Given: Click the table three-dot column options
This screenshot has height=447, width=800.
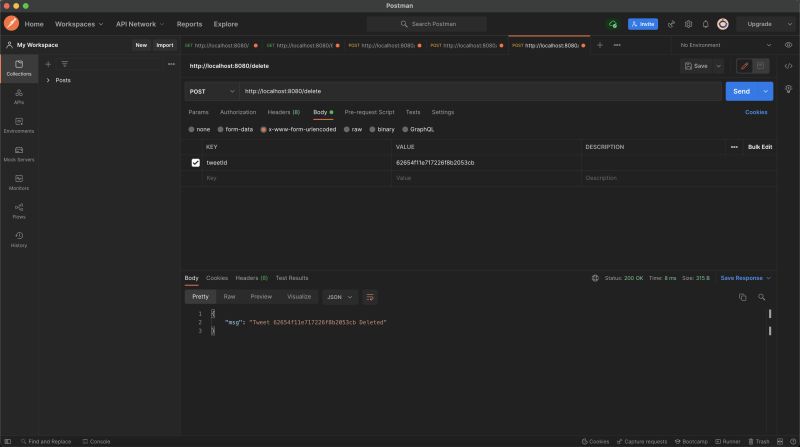Looking at the screenshot, I should tap(734, 147).
